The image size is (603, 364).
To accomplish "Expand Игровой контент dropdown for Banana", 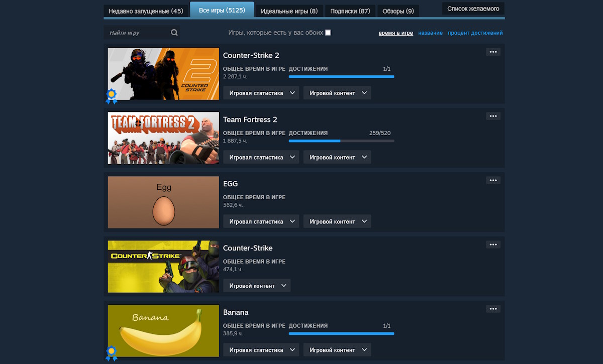I will 337,350.
